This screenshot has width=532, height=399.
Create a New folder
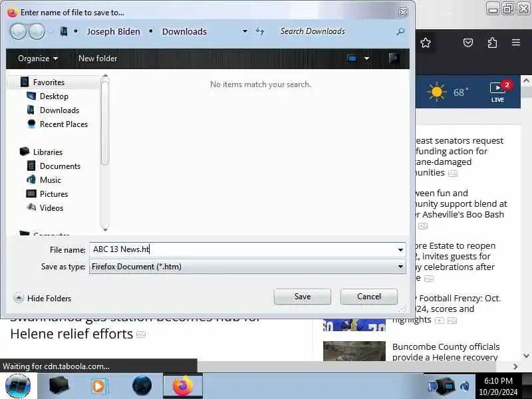coord(98,59)
